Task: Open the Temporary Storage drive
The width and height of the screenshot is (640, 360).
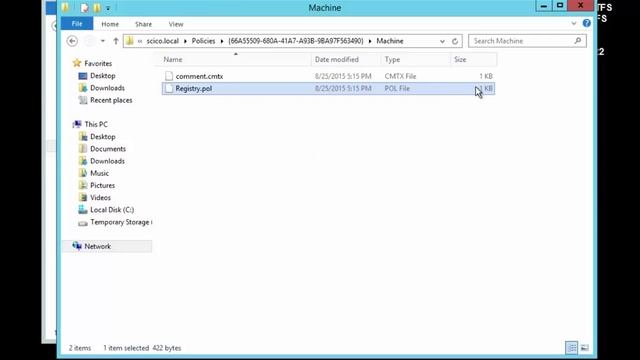Action: [x=121, y=222]
